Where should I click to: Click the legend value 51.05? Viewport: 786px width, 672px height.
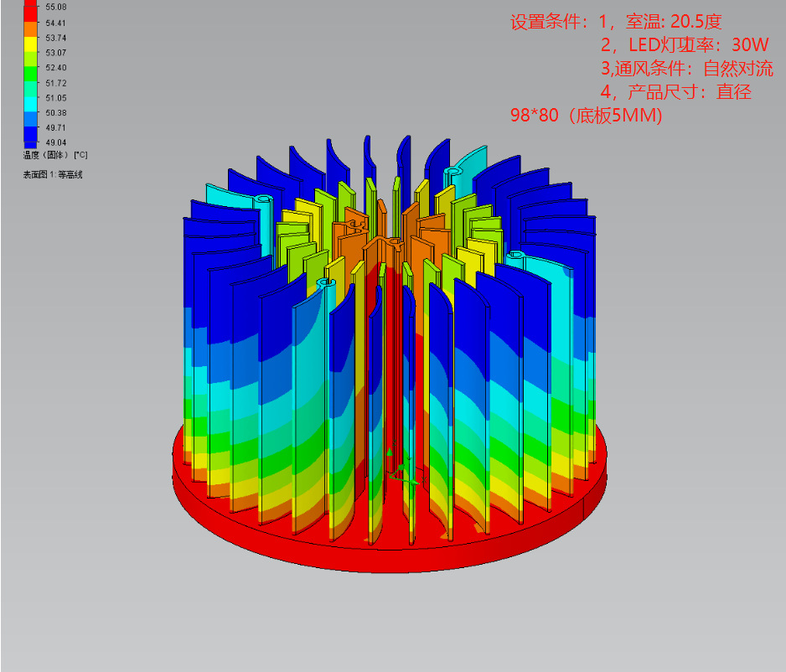(x=55, y=98)
